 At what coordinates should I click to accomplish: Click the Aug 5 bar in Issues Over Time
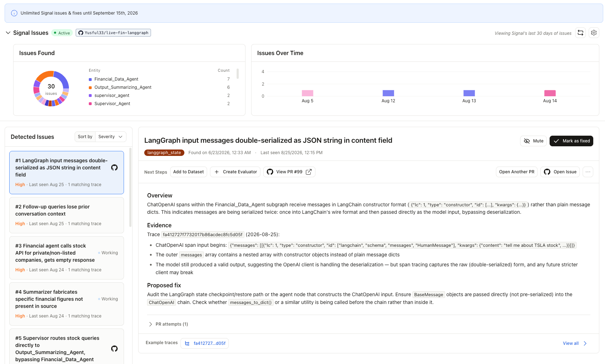click(308, 93)
